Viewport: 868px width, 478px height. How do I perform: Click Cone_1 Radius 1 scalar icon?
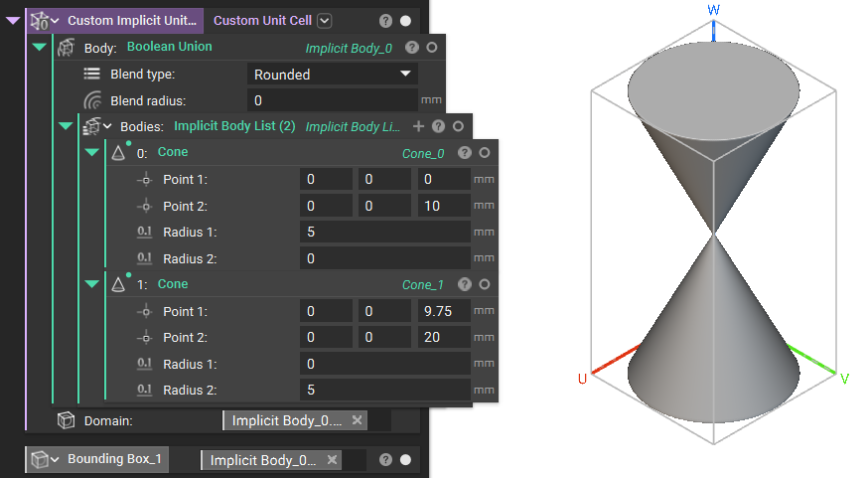pyautogui.click(x=144, y=364)
